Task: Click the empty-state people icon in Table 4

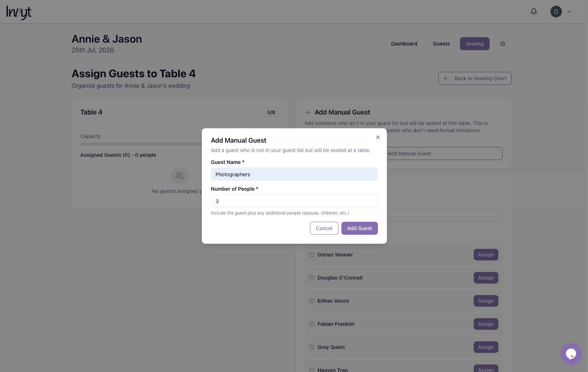Action: tap(179, 176)
